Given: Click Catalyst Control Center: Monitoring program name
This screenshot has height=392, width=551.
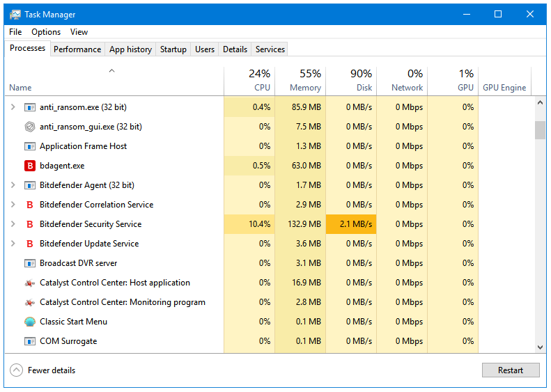Looking at the screenshot, I should [x=123, y=302].
